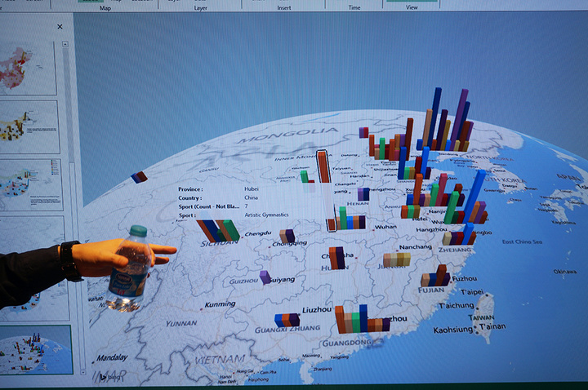
Task: Close the tour editor pane
Action: (60, 27)
